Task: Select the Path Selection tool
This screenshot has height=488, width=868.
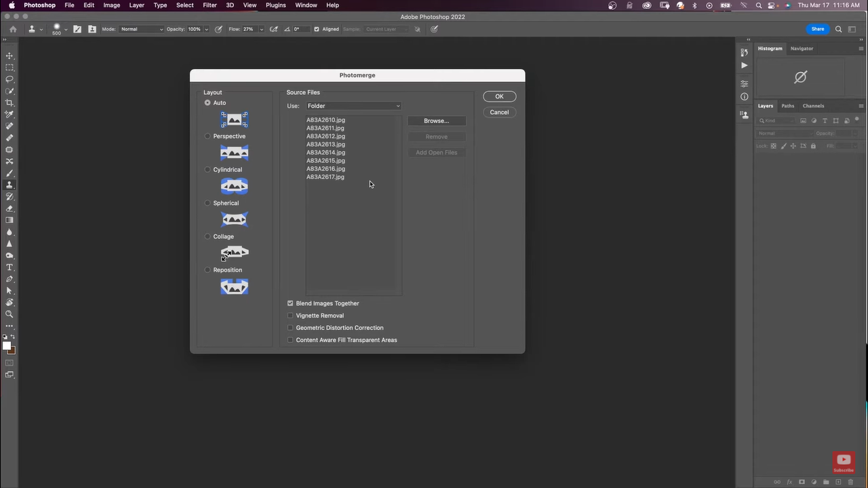Action: point(9,290)
